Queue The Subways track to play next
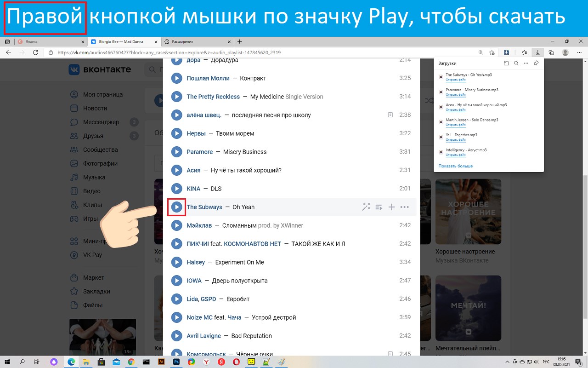Viewport: 588px width, 368px height. (x=379, y=207)
